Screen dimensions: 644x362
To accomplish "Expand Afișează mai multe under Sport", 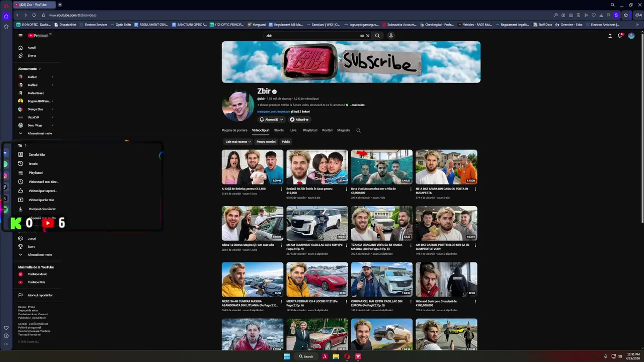I will [35, 255].
